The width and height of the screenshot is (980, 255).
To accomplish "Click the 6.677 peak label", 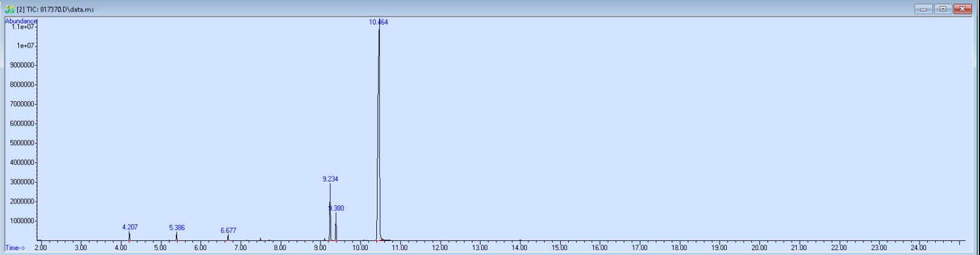I will [x=228, y=230].
